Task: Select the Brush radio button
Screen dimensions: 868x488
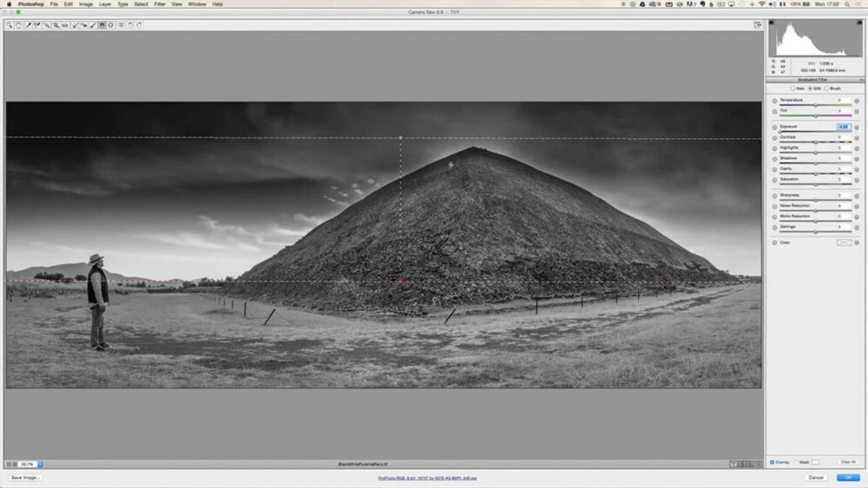Action: click(x=827, y=88)
